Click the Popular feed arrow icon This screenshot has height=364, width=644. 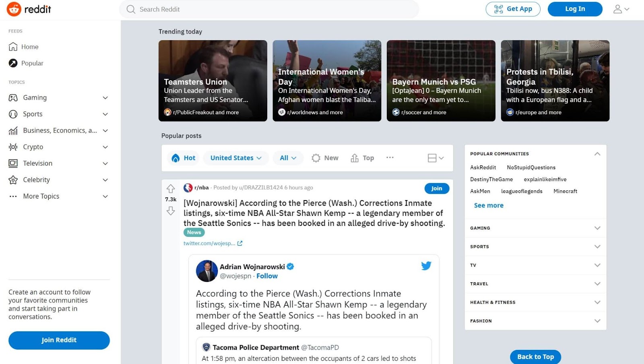click(x=13, y=63)
